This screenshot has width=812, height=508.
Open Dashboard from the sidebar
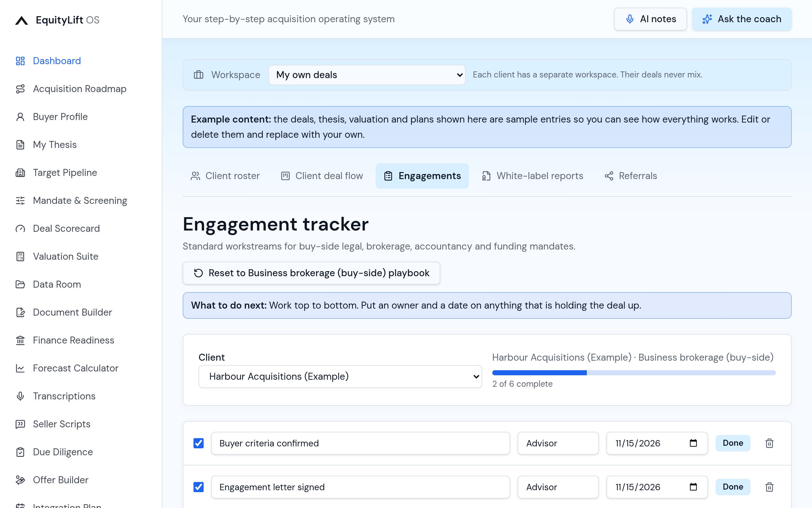click(x=48, y=61)
